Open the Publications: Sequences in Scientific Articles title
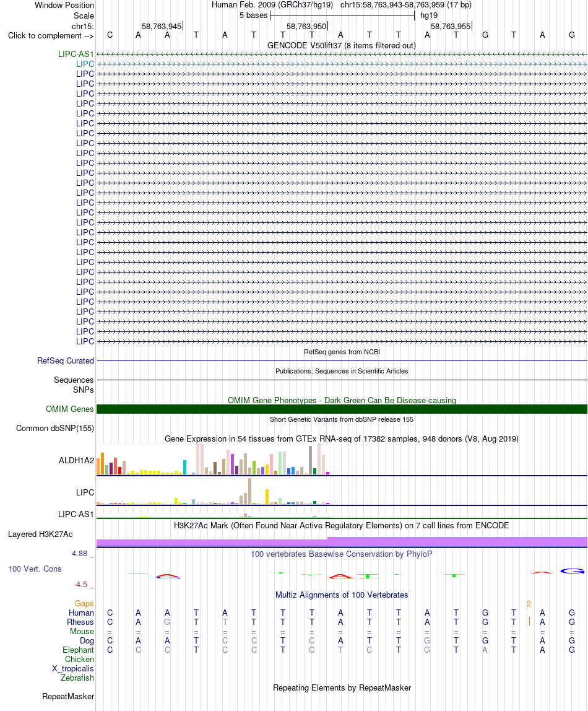588x711 pixels. pyautogui.click(x=342, y=371)
